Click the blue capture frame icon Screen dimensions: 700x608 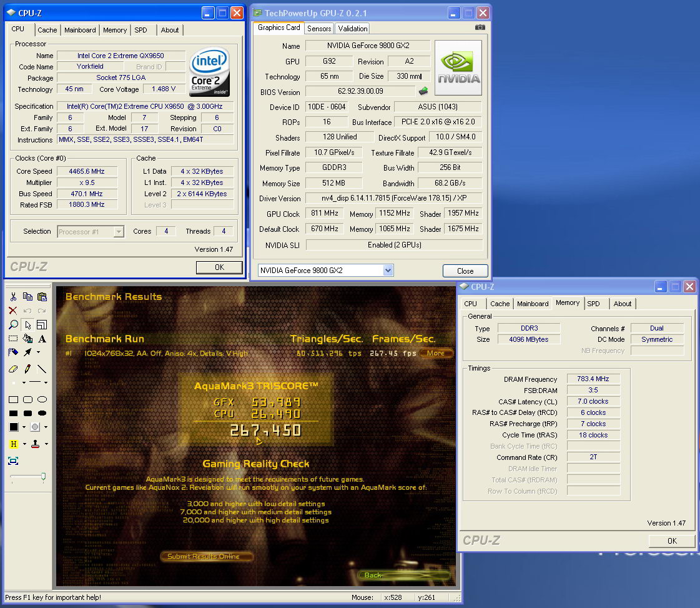coord(13,461)
